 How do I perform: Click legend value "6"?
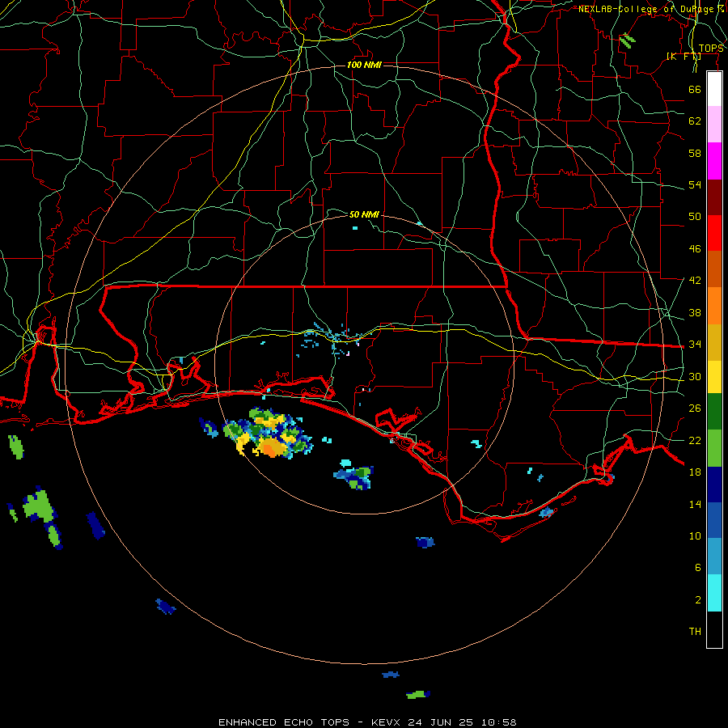[x=698, y=568]
